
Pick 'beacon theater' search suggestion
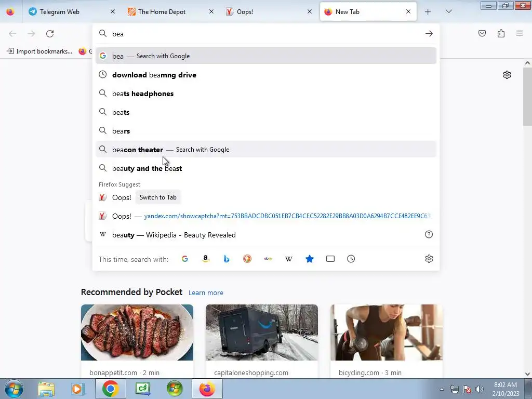[265, 150]
